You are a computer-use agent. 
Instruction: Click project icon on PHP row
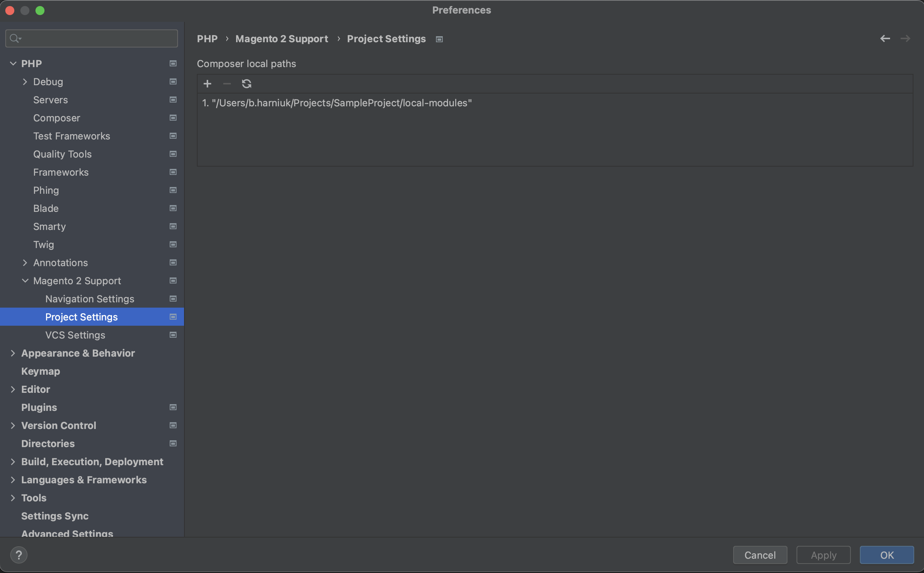click(173, 64)
